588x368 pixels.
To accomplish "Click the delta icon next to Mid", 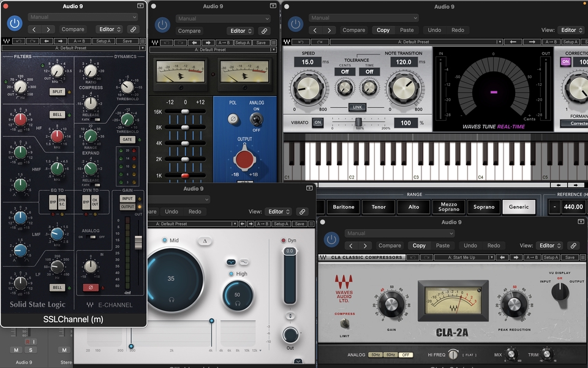I will [x=205, y=241].
